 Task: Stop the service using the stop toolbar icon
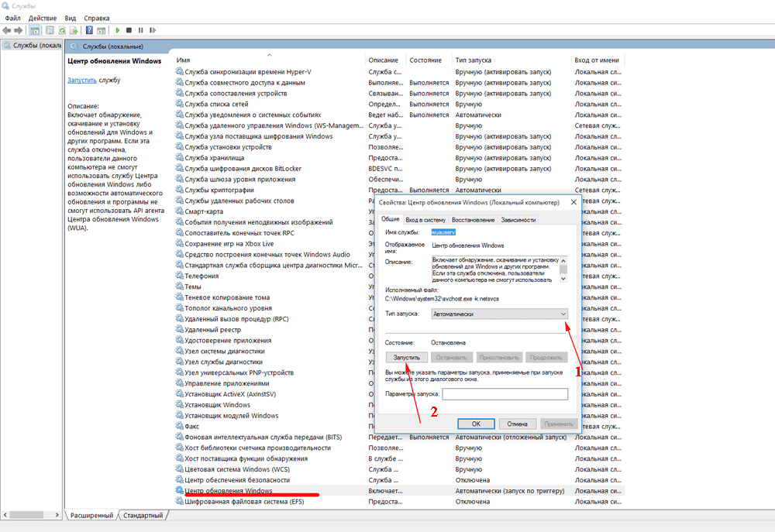click(128, 30)
